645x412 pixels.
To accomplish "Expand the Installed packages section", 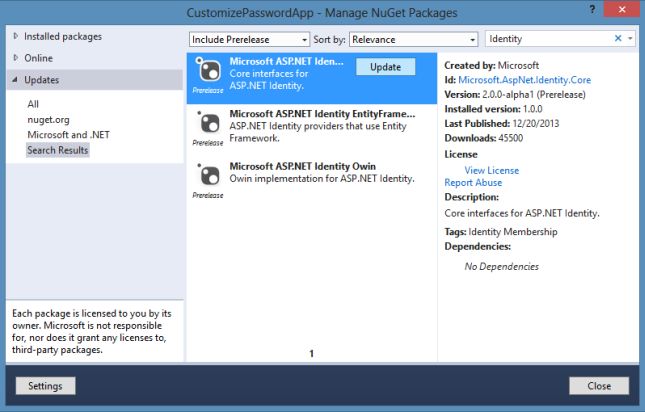I will click(x=16, y=36).
